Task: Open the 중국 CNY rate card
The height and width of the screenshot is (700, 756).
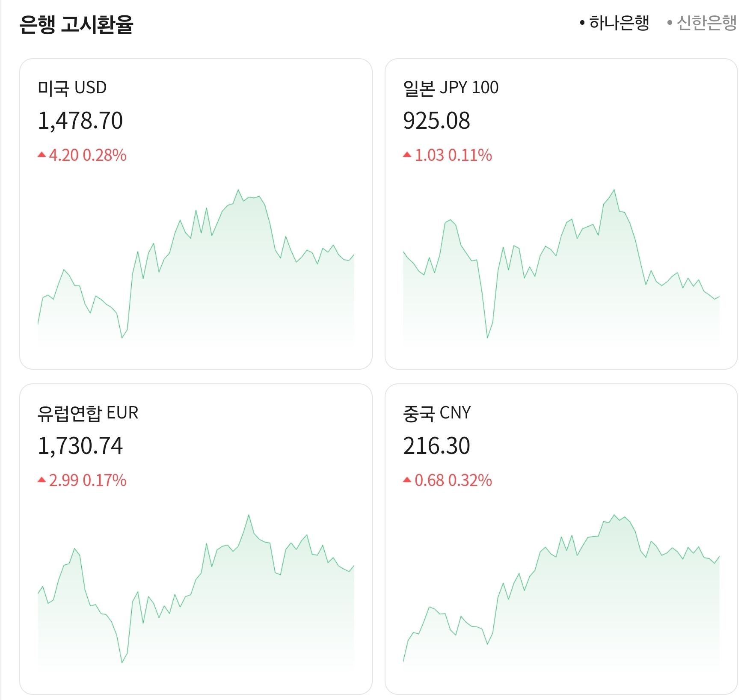Action: (561, 539)
